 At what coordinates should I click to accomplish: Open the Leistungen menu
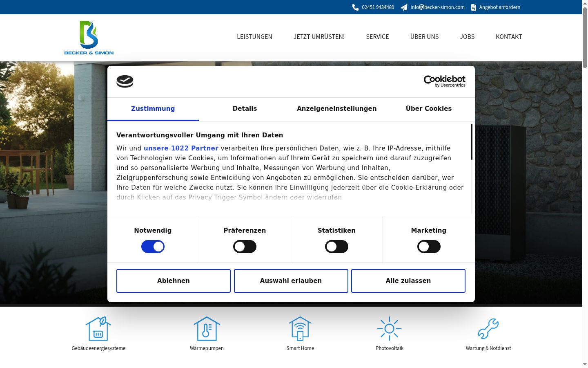tap(254, 37)
